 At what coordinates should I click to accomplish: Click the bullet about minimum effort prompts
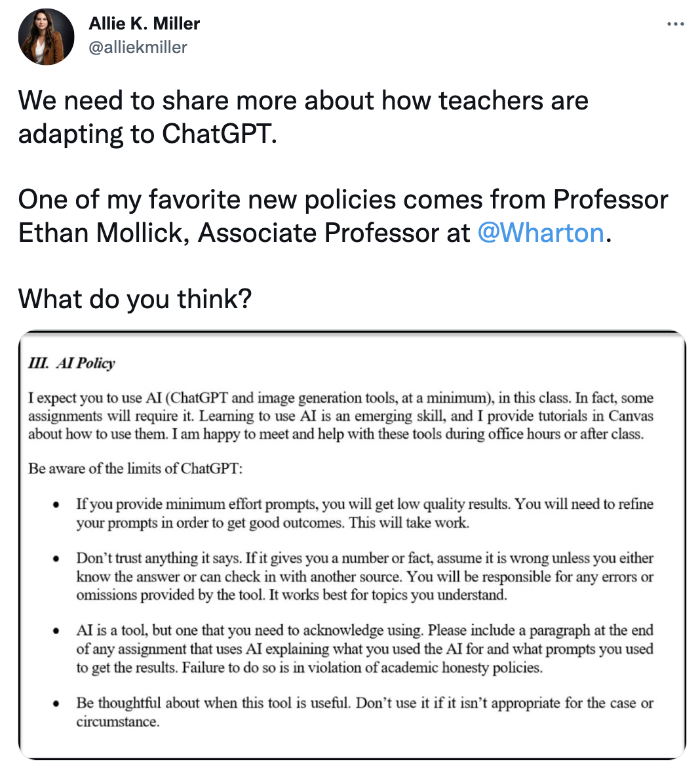364,513
